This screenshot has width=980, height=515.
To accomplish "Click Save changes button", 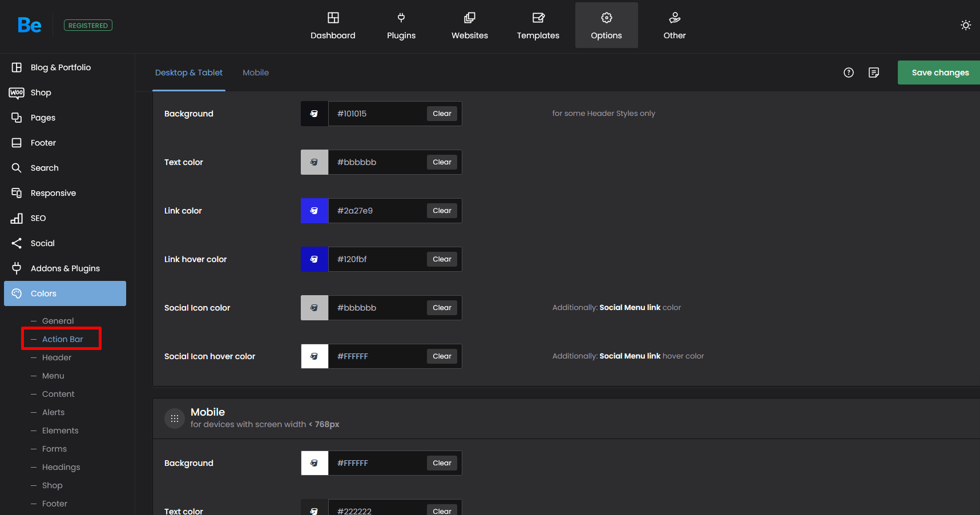I will (939, 73).
